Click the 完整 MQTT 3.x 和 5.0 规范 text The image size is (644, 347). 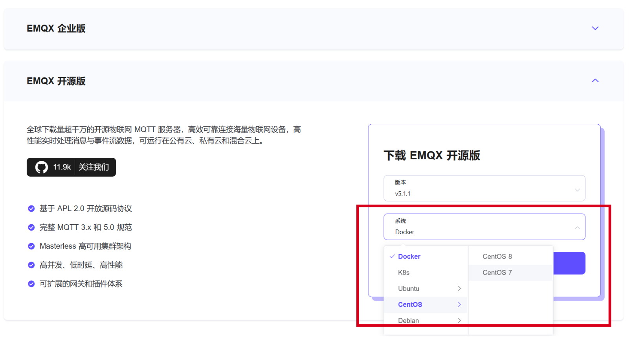[86, 227]
